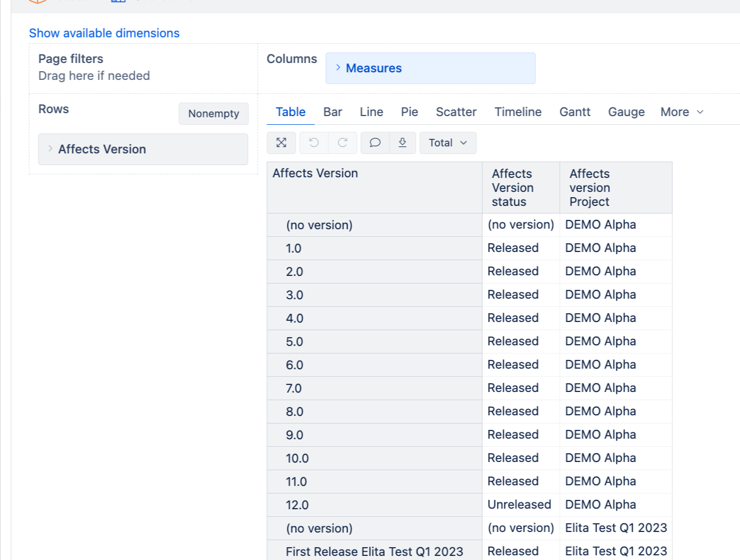Screen dimensions: 740x560
Task: Switch to the Bar chart tab
Action: [332, 112]
